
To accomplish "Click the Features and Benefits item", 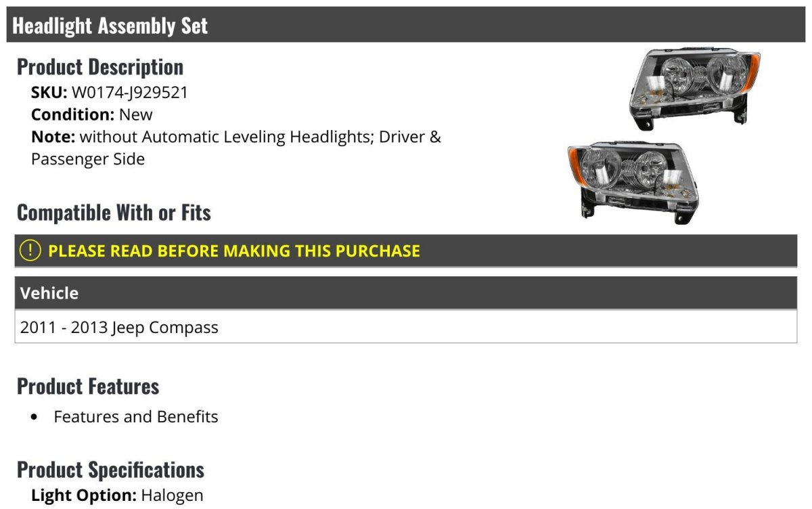I will point(136,416).
